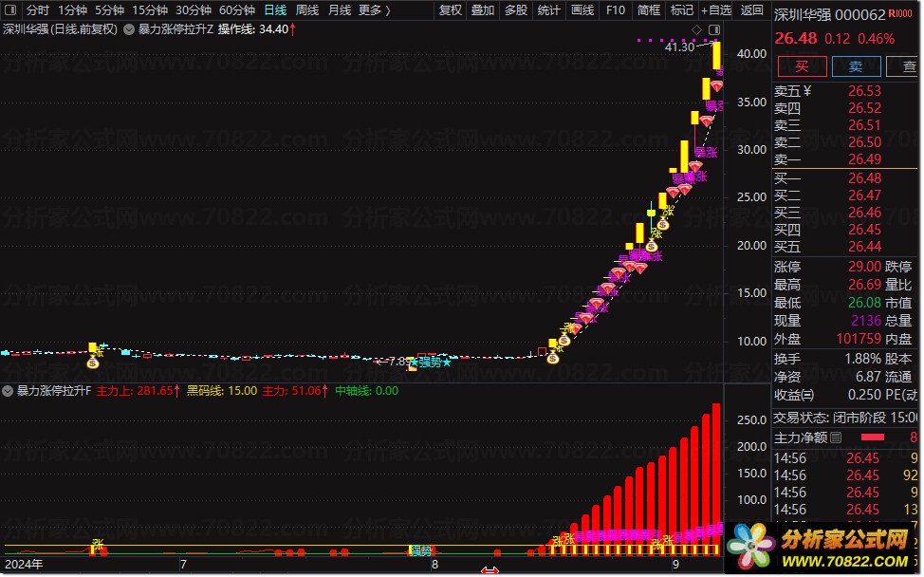Activate the 画线 drawing tool
The image size is (924, 577).
tap(582, 10)
